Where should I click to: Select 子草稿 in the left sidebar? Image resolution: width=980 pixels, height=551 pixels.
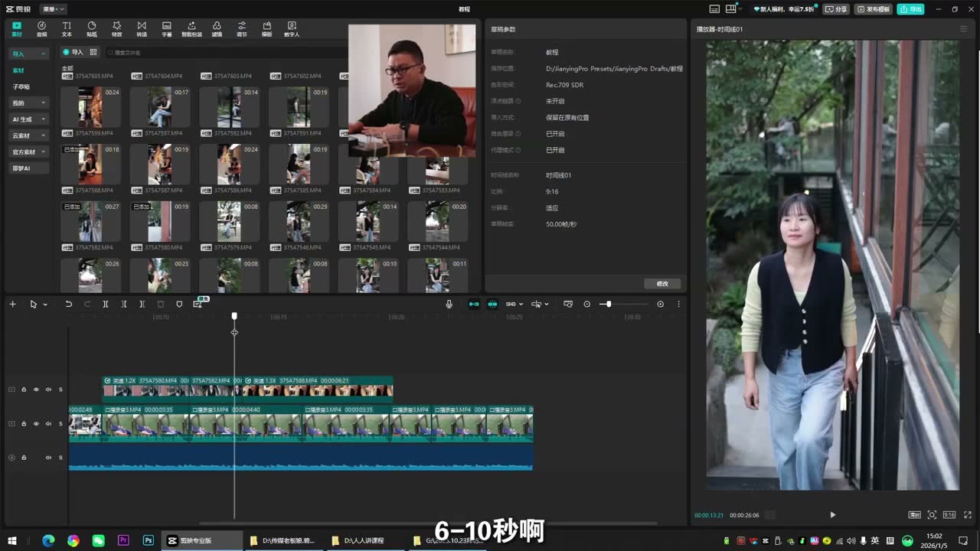(x=21, y=86)
